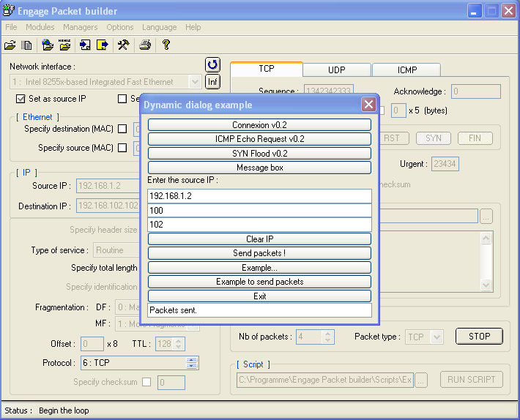Open the File menu
This screenshot has width=520, height=420.
11,27
